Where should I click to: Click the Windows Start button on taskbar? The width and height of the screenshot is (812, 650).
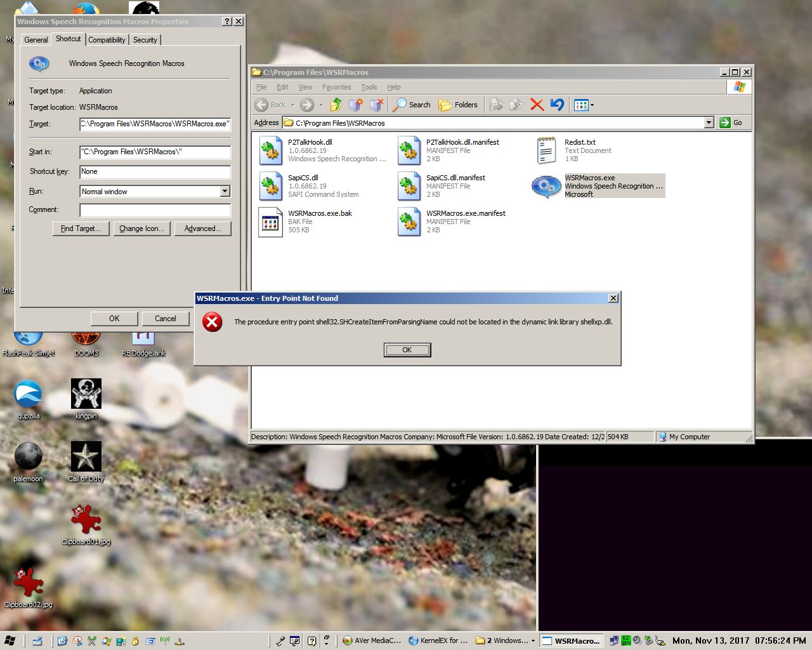pyautogui.click(x=10, y=640)
